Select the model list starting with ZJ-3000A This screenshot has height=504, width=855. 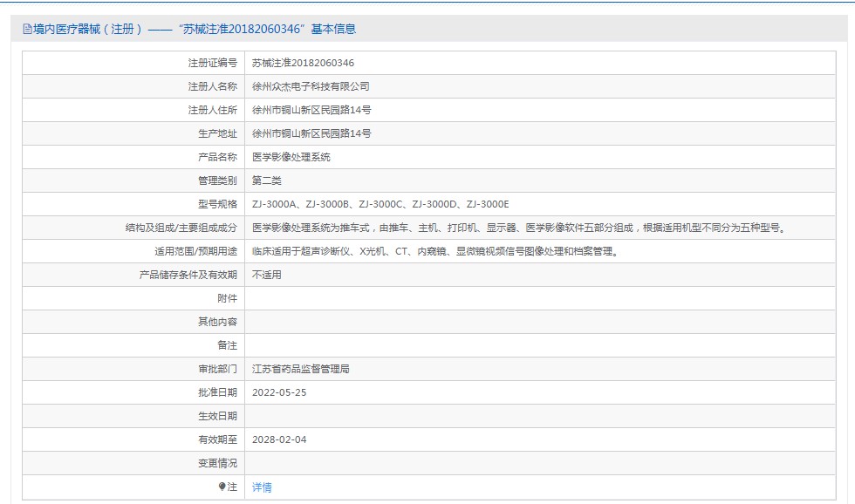tap(380, 204)
